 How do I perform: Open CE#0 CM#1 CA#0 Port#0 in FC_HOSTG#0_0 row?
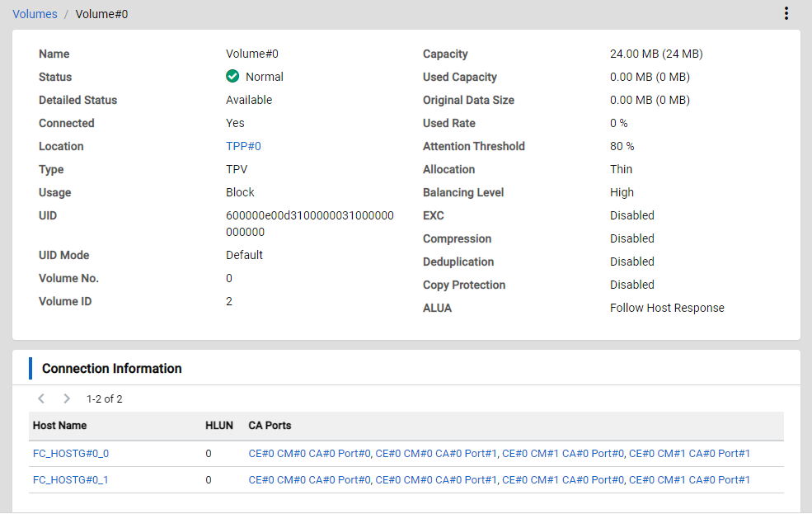tap(563, 453)
